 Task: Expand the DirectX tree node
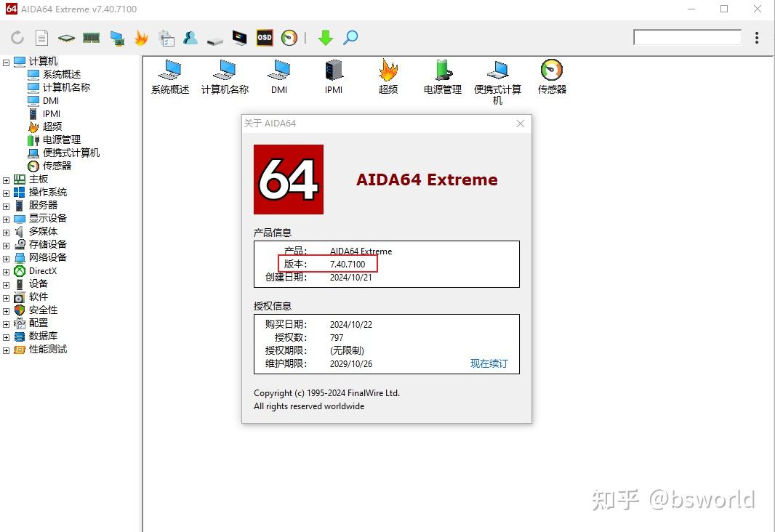[7, 270]
